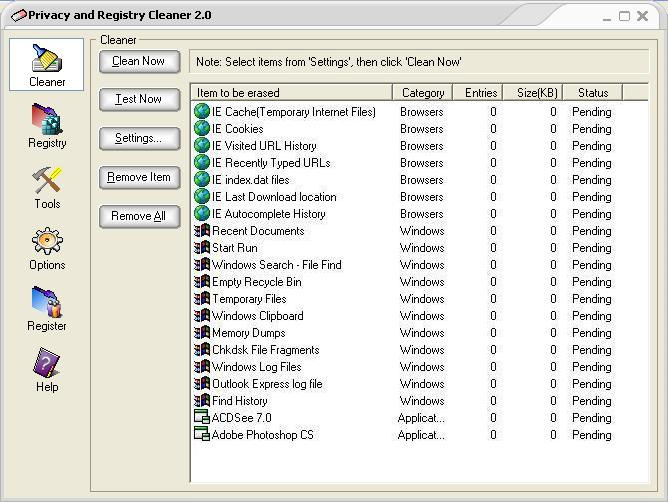
Task: Select the 'Empty Recycle Bin' item text
Action: pos(257,282)
